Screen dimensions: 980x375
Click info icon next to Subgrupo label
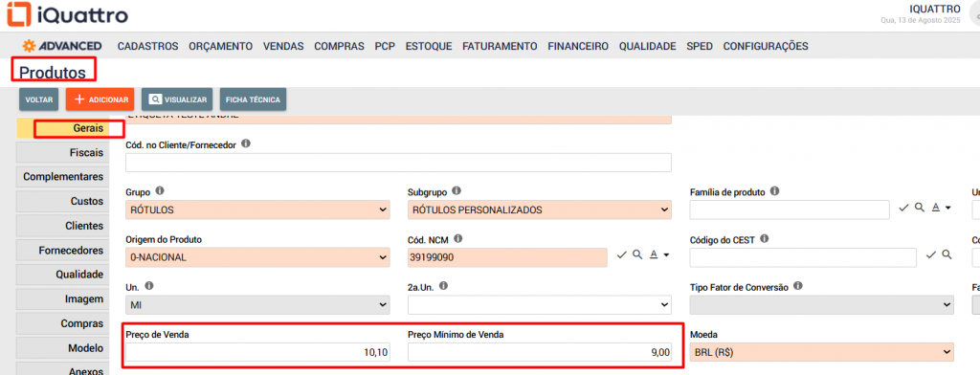pyautogui.click(x=457, y=190)
